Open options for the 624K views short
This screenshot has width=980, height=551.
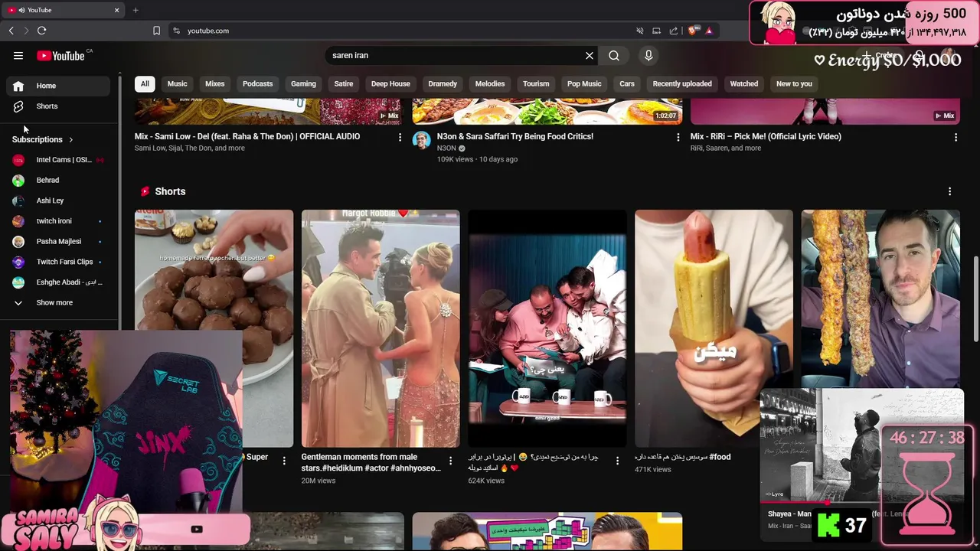click(x=617, y=461)
